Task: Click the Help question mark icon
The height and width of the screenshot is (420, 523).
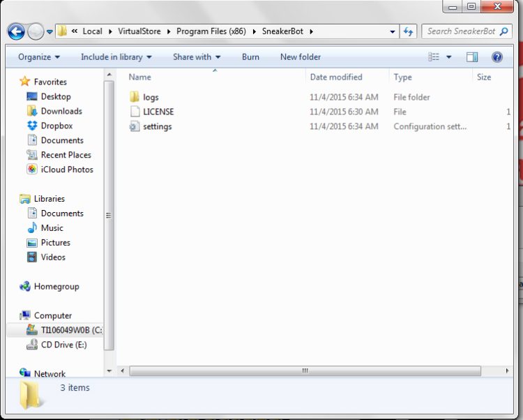Action: pyautogui.click(x=497, y=57)
